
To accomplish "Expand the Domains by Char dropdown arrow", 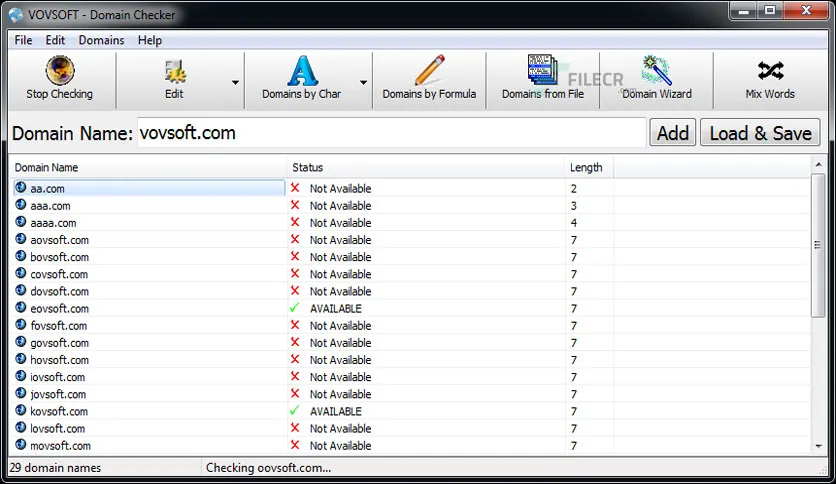I will [363, 83].
